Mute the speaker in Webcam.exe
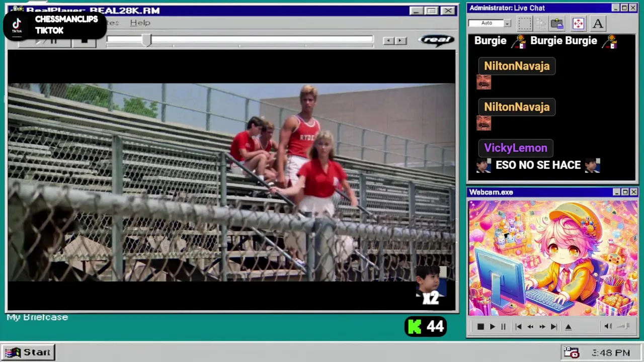This screenshot has width=644, height=362. 608,326
